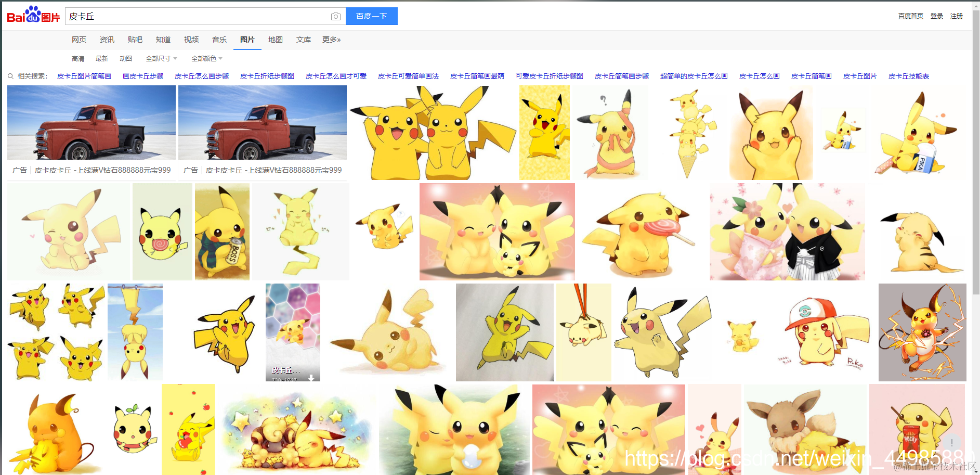This screenshot has width=980, height=475.
Task: Open Pikachu licking lollipop thumbnail
Action: pos(643,232)
